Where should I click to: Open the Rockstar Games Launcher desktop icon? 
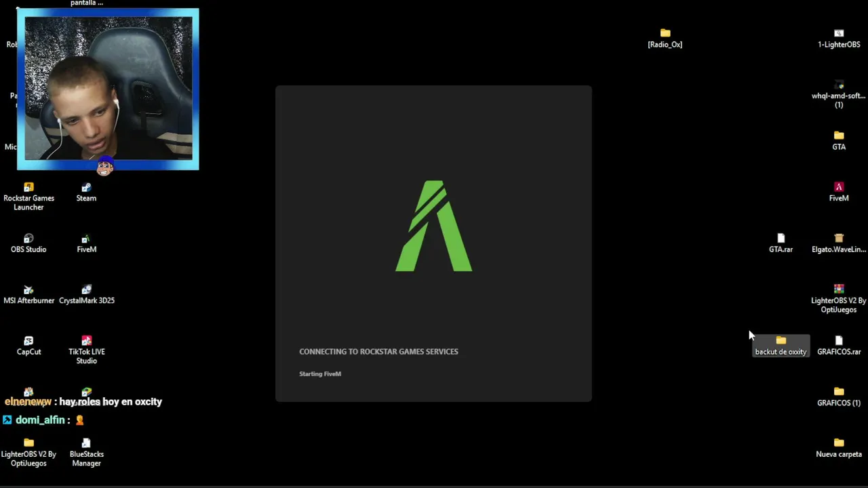click(x=28, y=197)
